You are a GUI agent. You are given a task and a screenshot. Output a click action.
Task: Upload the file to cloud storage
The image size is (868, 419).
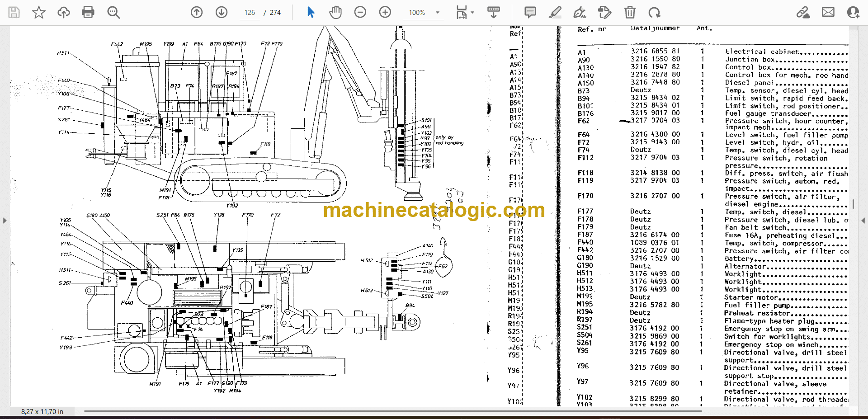[63, 12]
